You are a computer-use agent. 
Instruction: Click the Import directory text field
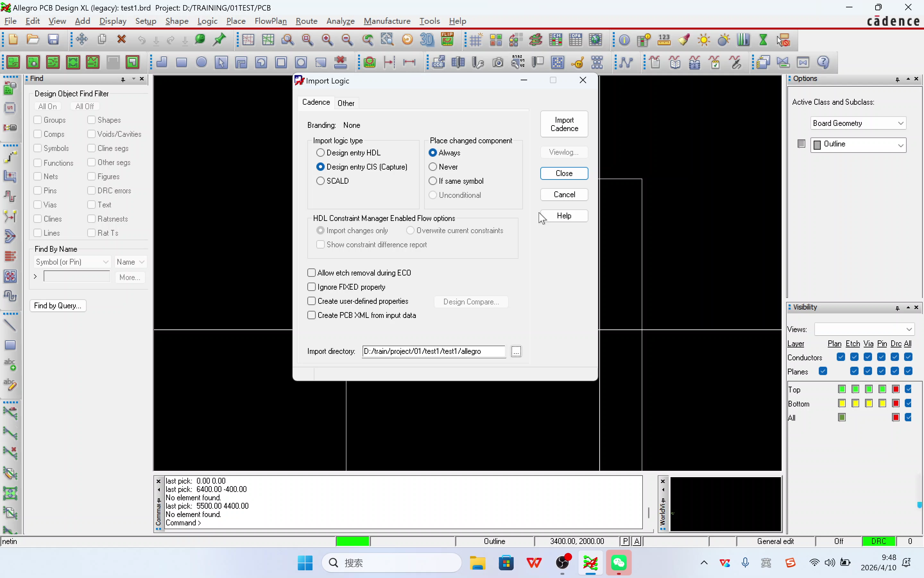click(434, 351)
